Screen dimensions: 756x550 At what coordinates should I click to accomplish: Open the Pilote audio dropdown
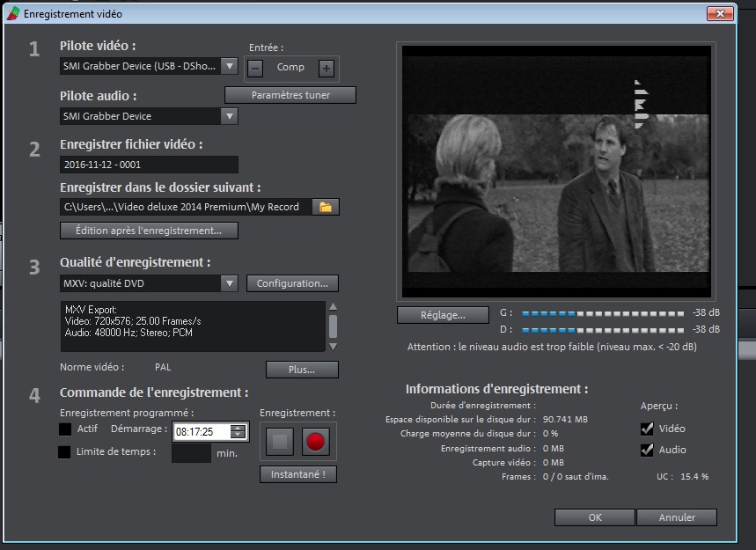(230, 116)
